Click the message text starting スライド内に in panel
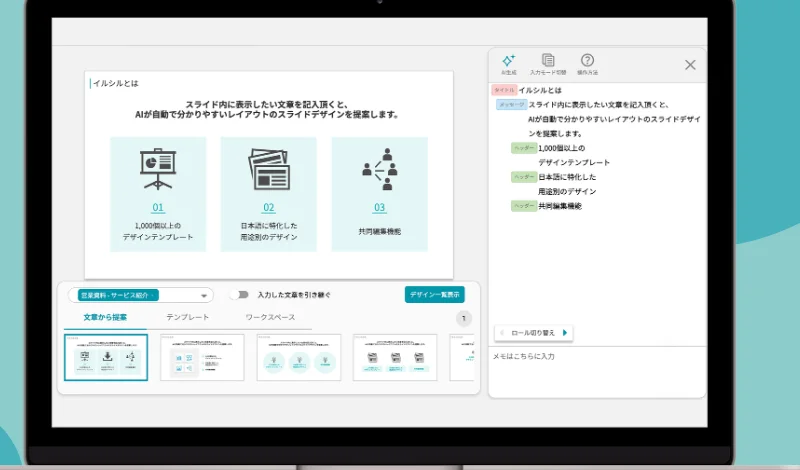Image resolution: width=800 pixels, height=470 pixels. point(614,119)
